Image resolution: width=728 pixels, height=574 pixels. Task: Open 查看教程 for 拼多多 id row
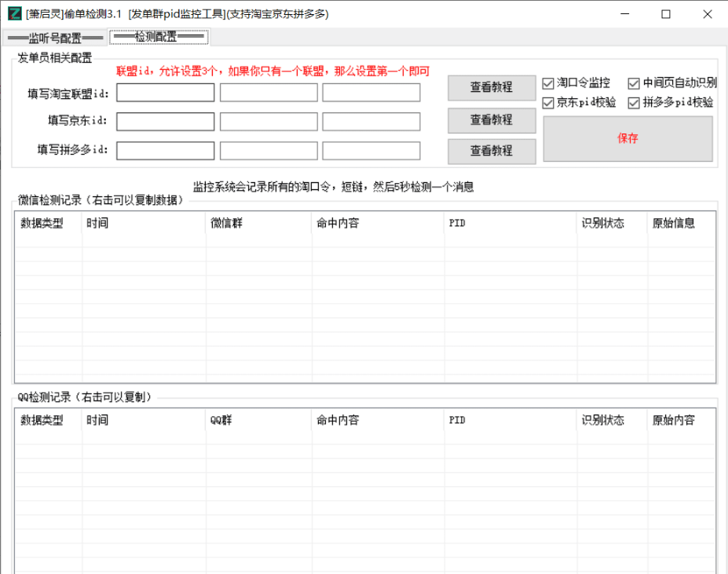click(492, 151)
